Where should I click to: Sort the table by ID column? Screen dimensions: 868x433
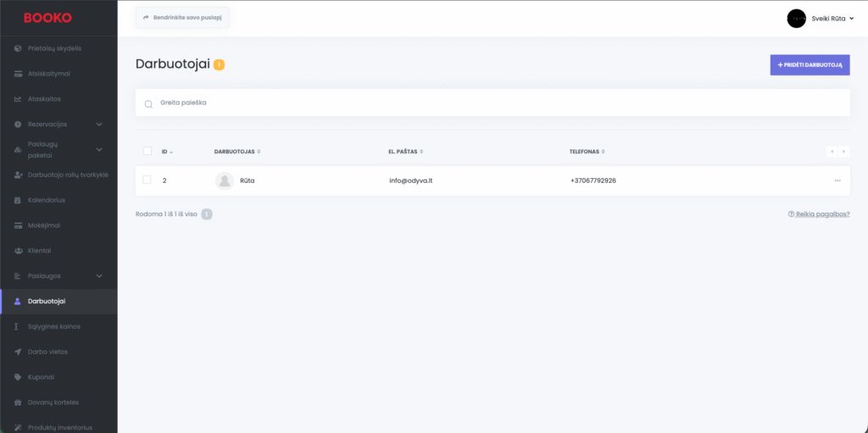coord(167,152)
